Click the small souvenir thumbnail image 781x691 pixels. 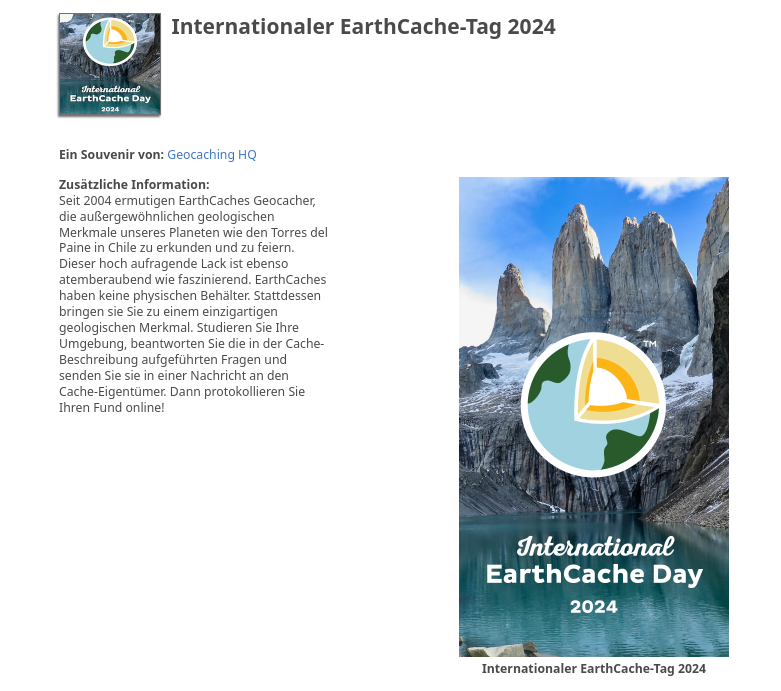tap(110, 65)
